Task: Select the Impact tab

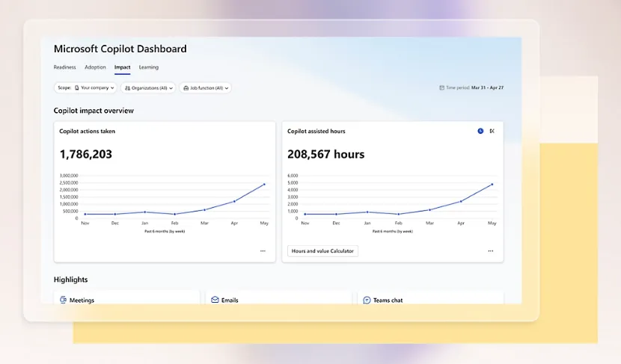Action: [123, 67]
